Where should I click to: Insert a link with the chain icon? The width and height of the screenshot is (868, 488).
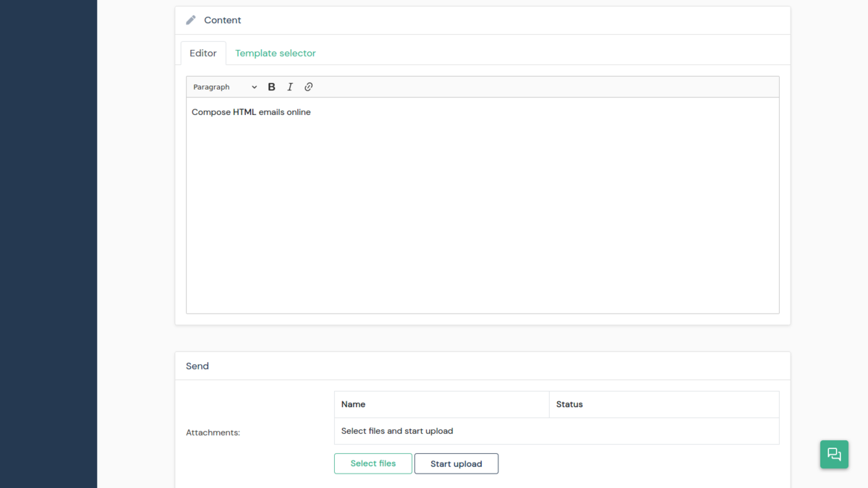coord(309,87)
